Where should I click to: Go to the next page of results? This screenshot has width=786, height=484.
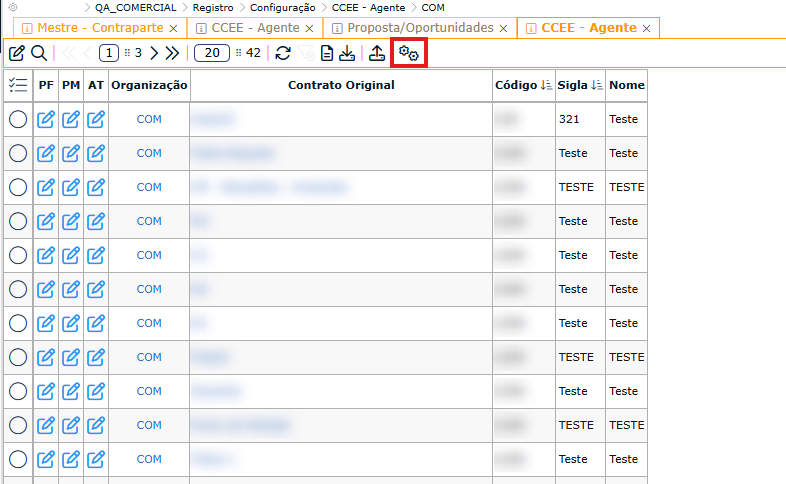coord(154,53)
